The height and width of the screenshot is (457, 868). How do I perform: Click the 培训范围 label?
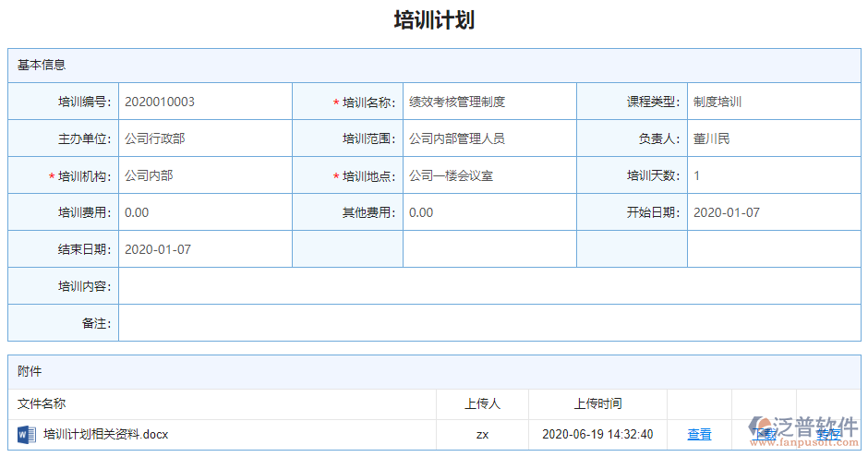point(368,138)
